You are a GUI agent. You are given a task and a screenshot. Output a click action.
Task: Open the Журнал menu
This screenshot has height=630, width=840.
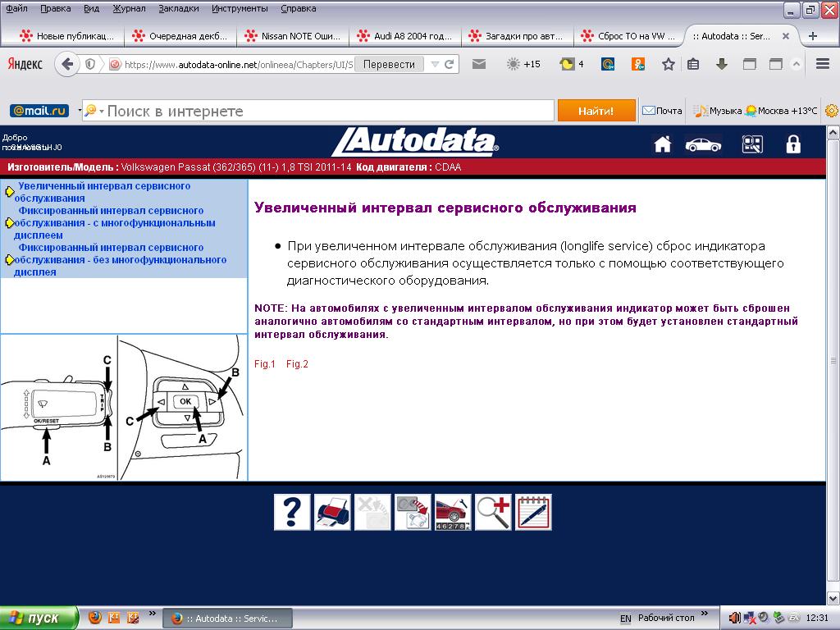[129, 8]
